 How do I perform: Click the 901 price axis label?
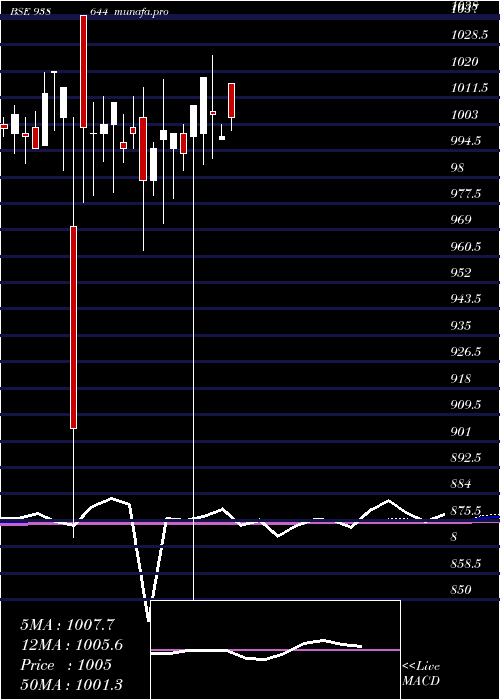[x=461, y=431]
